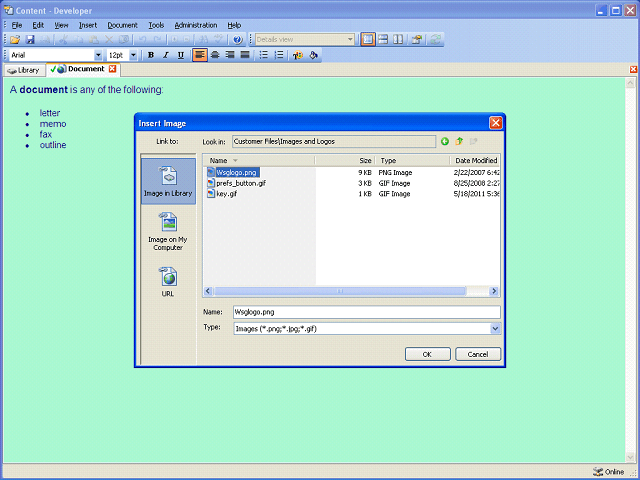Viewport: 640px width, 480px height.
Task: Open the fill color bucket tool
Action: 313,55
